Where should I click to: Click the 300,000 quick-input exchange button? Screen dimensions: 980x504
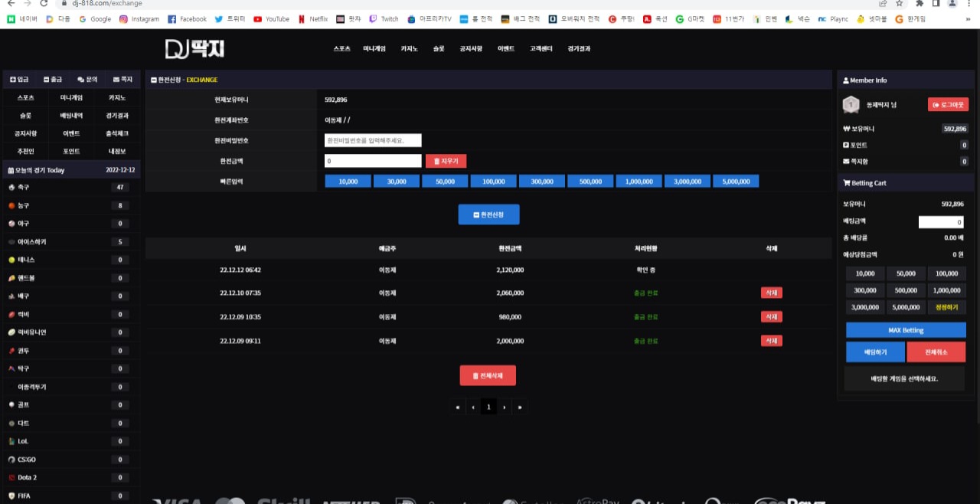pos(542,182)
